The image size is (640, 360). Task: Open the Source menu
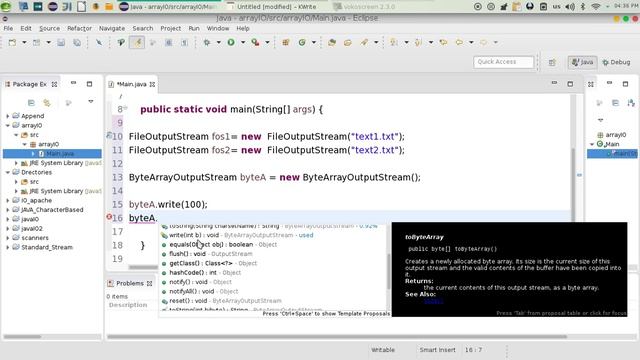(x=49, y=29)
